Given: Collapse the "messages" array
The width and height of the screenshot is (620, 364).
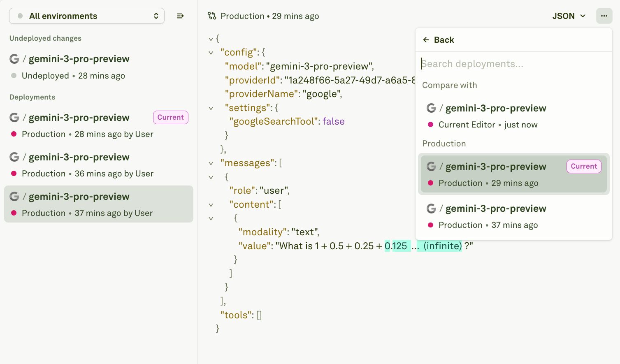Looking at the screenshot, I should pyautogui.click(x=211, y=163).
